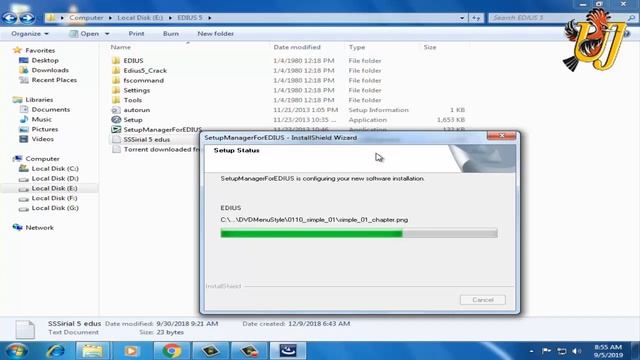Select the autorun setup information icon
The image size is (640, 360).
coord(116,110)
